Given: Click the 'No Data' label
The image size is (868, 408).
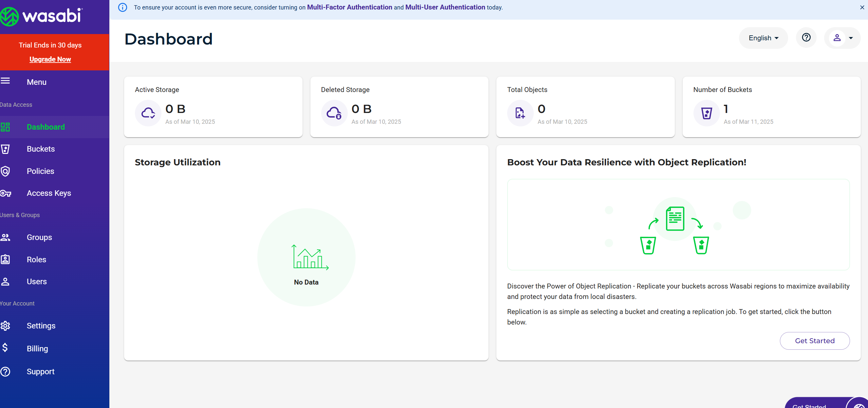Looking at the screenshot, I should [306, 282].
